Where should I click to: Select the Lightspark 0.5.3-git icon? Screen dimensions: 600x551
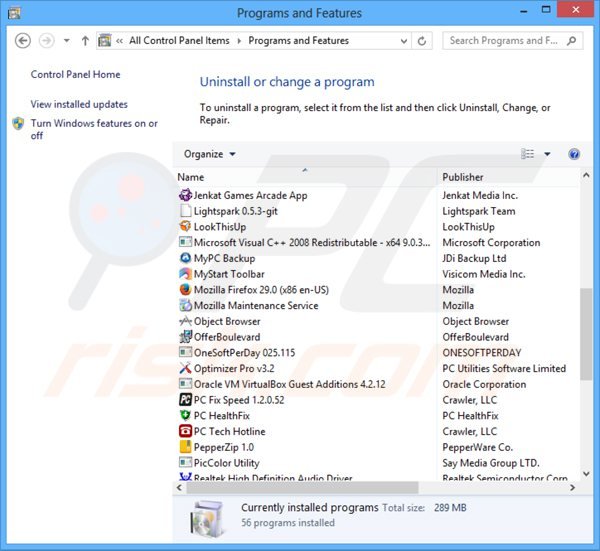(x=185, y=211)
